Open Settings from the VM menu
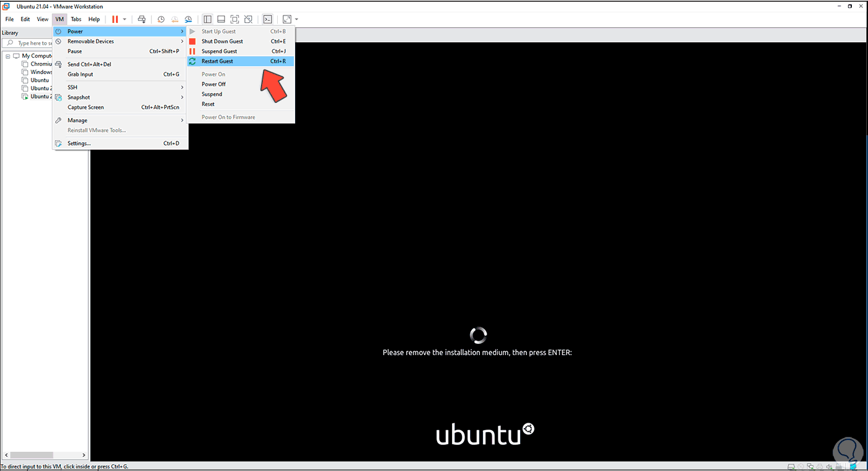Viewport: 868px width, 471px height. [x=120, y=144]
